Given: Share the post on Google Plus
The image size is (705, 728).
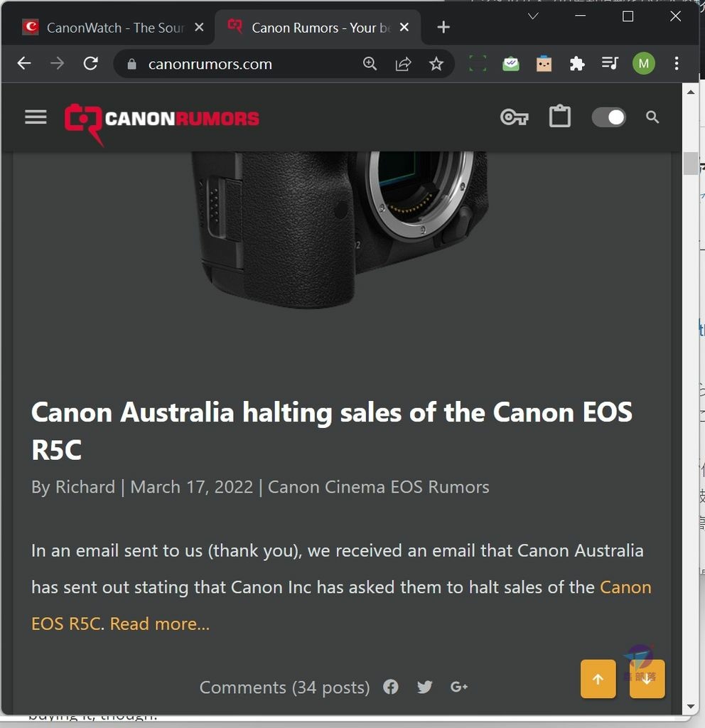Looking at the screenshot, I should pyautogui.click(x=459, y=687).
